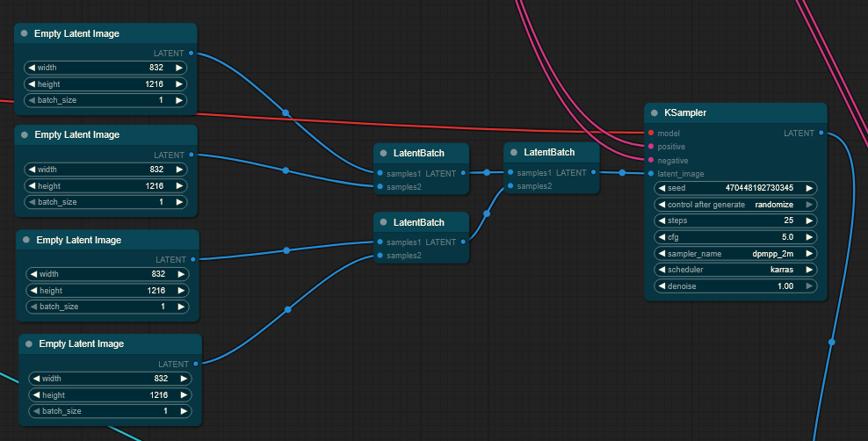Collapse the KSampler node via its title dot
Image resolution: width=868 pixels, height=441 pixels.
coord(655,112)
